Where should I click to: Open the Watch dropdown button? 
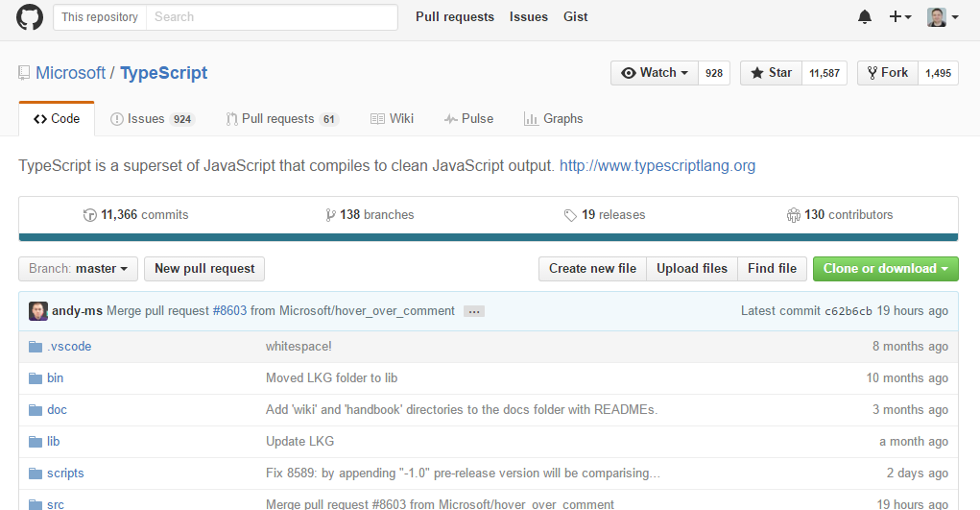point(655,73)
